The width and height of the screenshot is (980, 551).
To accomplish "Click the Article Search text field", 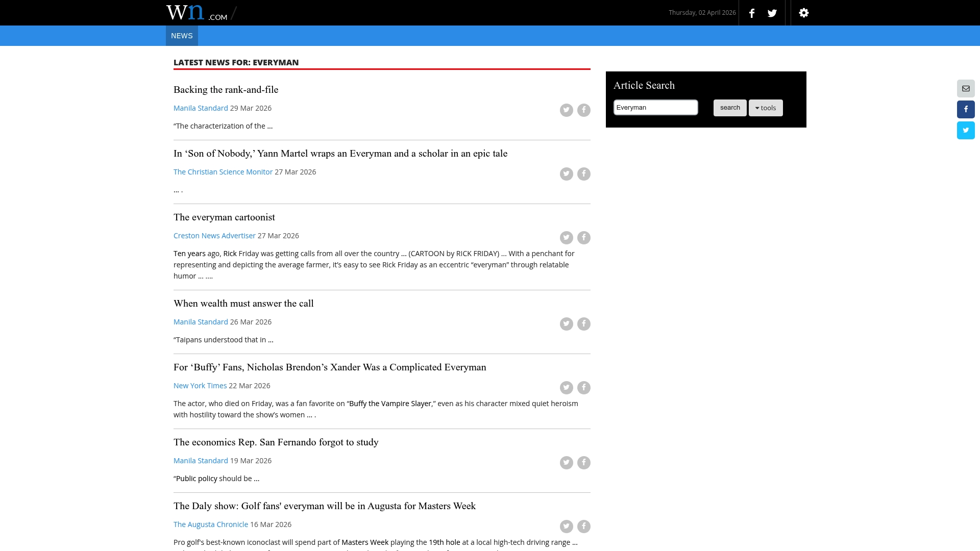I will 655,108.
